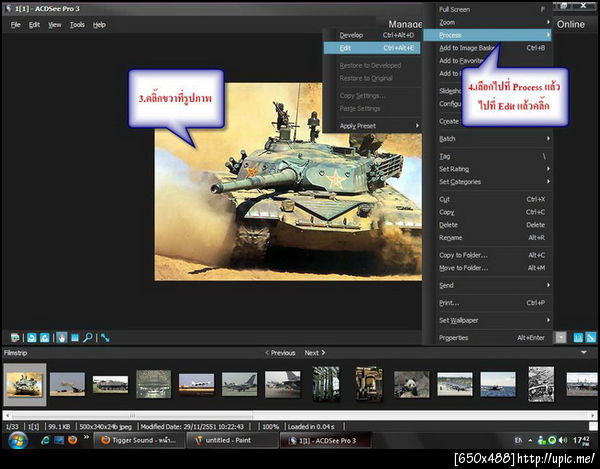Open the Help menu
The height and width of the screenshot is (469, 600).
(99, 25)
